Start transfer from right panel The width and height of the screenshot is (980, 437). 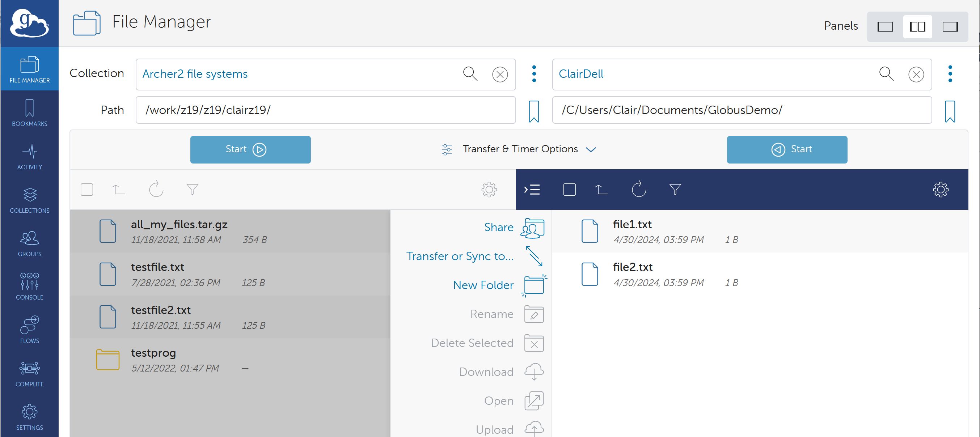click(787, 149)
